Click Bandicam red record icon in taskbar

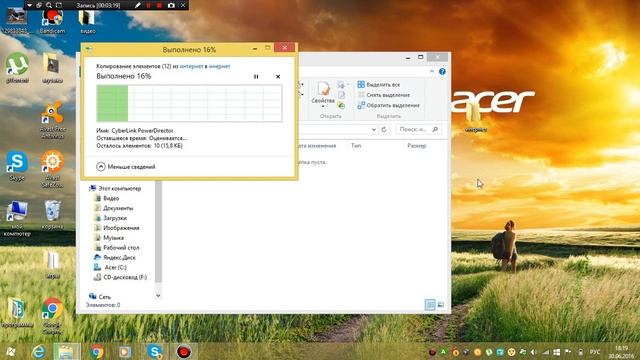[184, 351]
